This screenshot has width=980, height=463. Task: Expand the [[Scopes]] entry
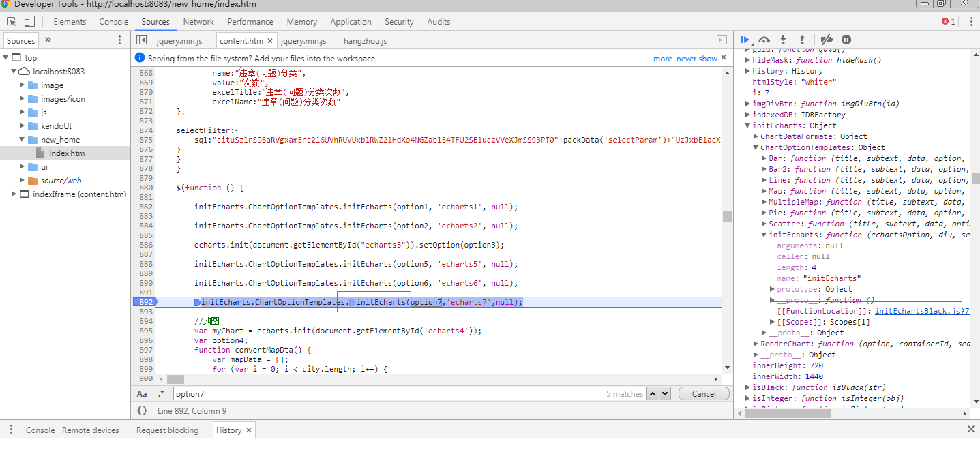(772, 322)
